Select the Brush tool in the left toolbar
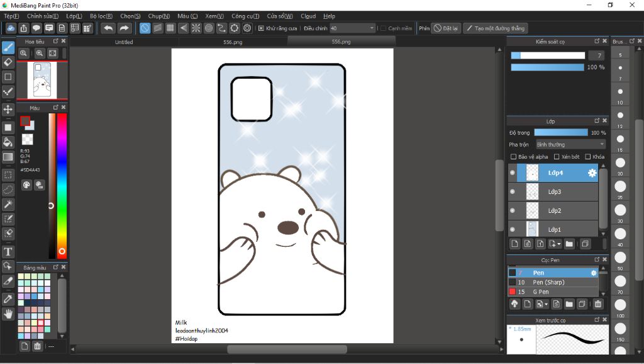Image resolution: width=644 pixels, height=364 pixels. tap(8, 47)
